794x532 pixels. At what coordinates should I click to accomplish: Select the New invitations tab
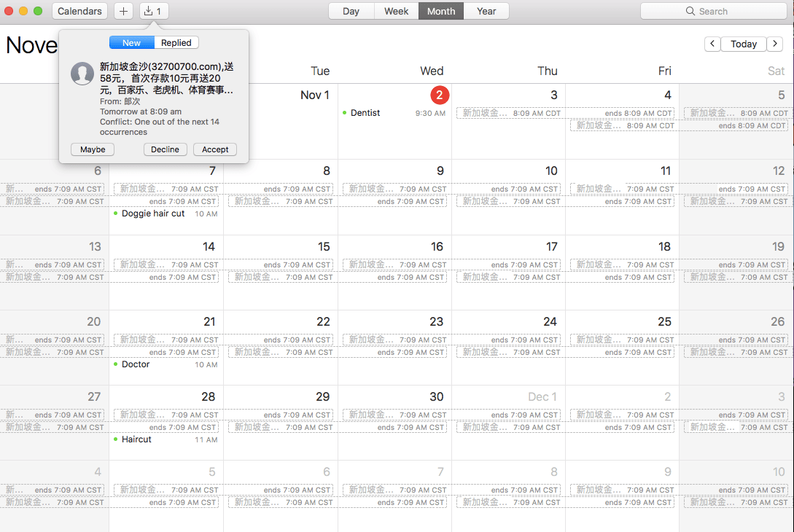coord(132,43)
